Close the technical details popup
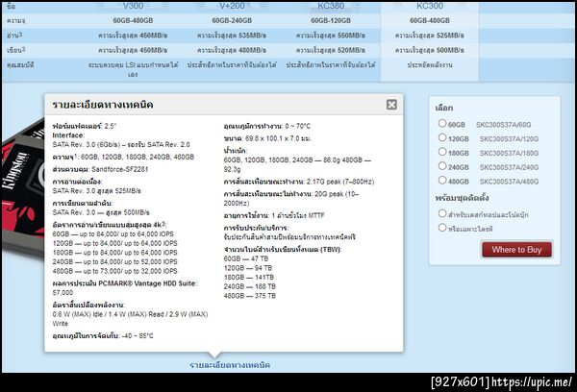The width and height of the screenshot is (577, 392). 391,105
